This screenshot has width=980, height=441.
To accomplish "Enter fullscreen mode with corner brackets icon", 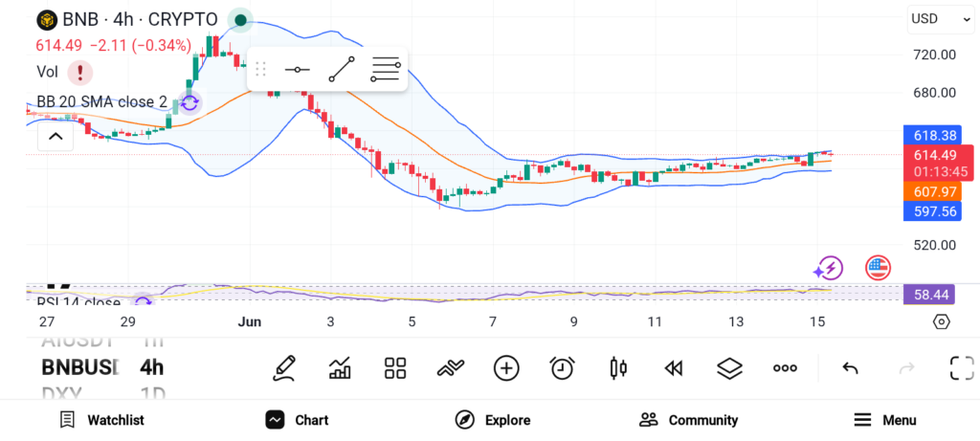I will click(x=962, y=368).
